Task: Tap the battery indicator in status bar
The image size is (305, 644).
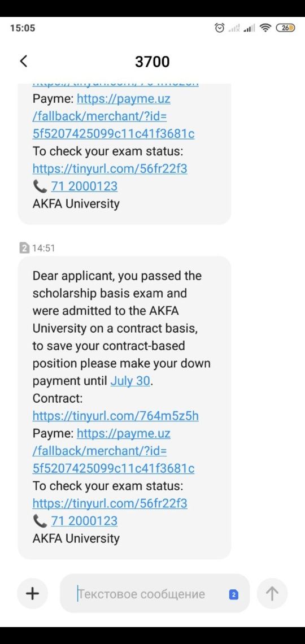Action: [286, 28]
